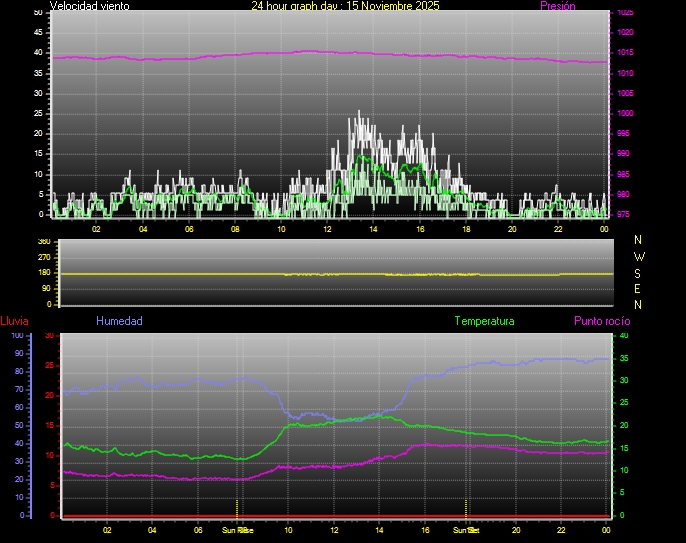The image size is (686, 543).
Task: Click hour 12 on the wind graph axis
Action: tap(327, 228)
